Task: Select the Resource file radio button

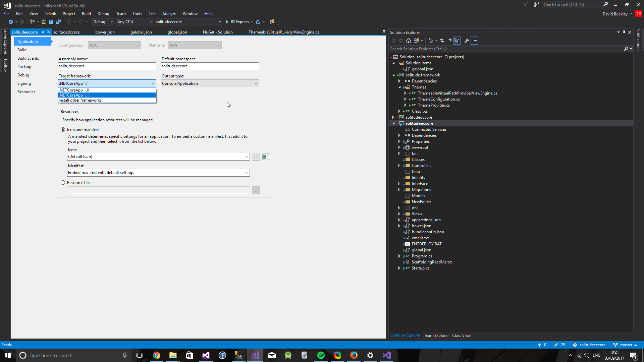Action: [x=63, y=183]
